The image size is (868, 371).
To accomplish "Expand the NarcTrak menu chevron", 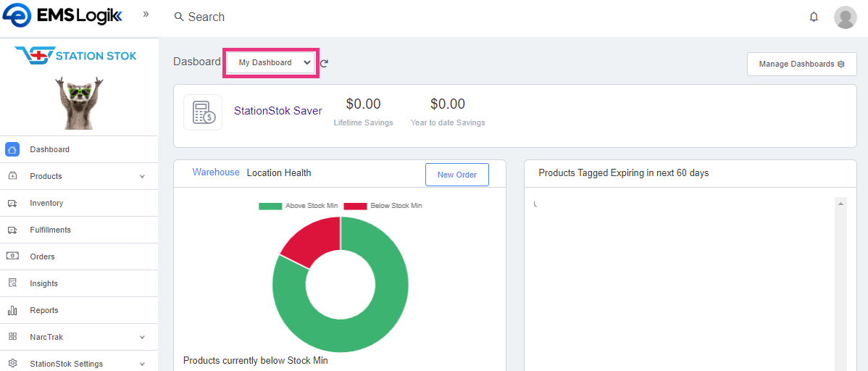I will coord(142,337).
